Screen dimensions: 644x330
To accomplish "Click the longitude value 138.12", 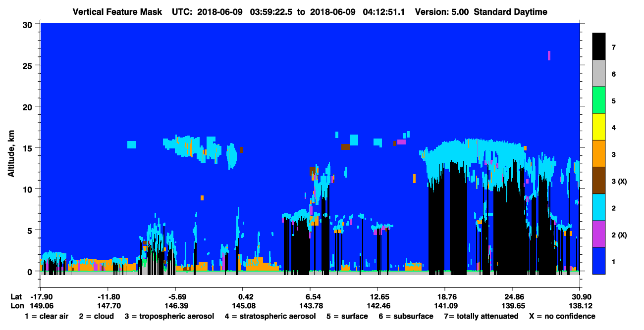I will pyautogui.click(x=580, y=306).
